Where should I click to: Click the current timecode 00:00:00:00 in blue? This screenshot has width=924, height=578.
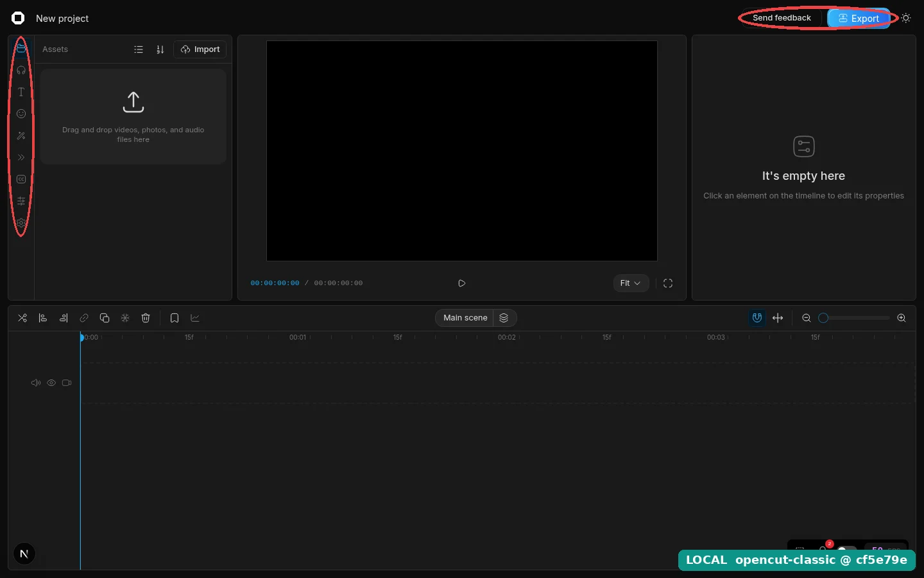(275, 283)
